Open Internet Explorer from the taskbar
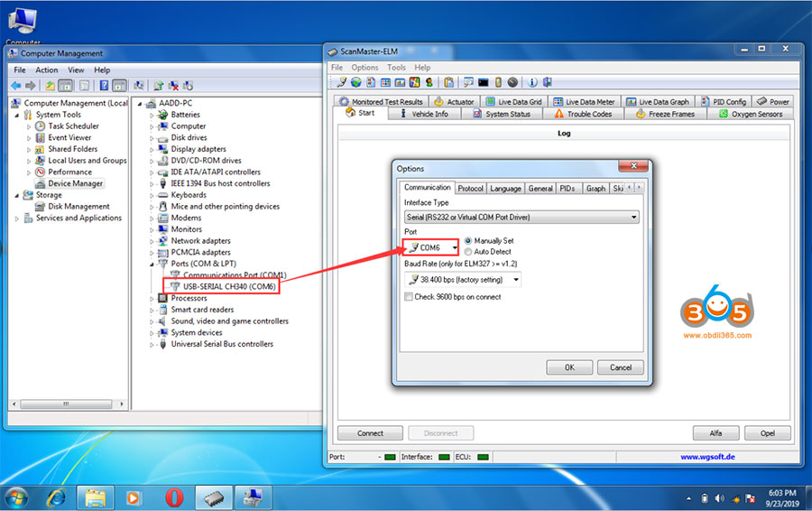Viewport: 812px width, 511px height. (56, 498)
